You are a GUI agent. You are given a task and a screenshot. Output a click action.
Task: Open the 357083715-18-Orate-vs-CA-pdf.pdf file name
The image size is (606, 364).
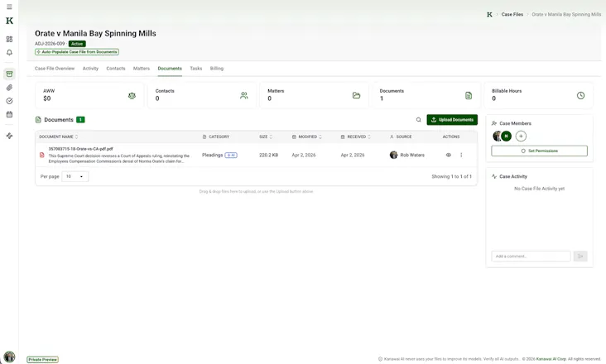point(81,149)
